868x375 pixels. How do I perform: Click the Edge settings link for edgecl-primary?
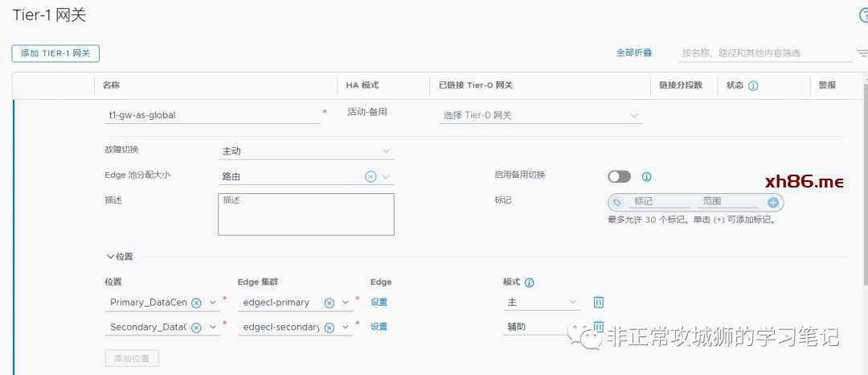tap(379, 303)
